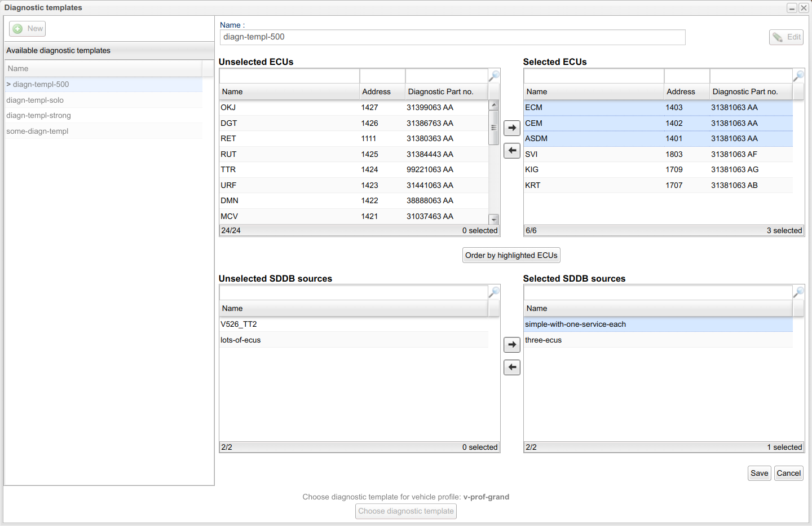Click the search icon for Selected SDDB sources

pos(798,292)
